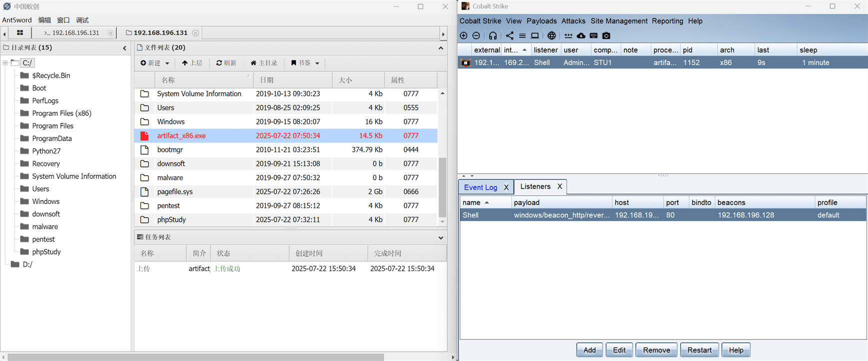Switch to pivot graph view icon
This screenshot has width=868, height=361.
509,35
